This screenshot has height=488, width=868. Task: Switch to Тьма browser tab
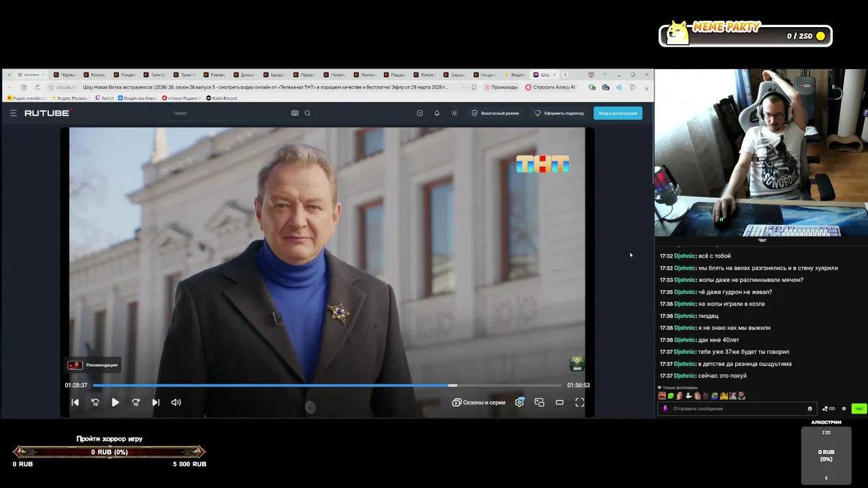coord(154,75)
